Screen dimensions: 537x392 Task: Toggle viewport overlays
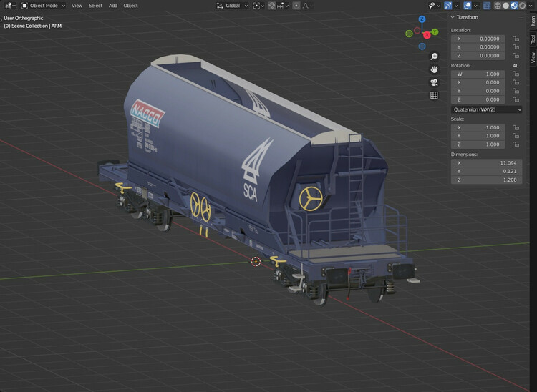(468, 6)
